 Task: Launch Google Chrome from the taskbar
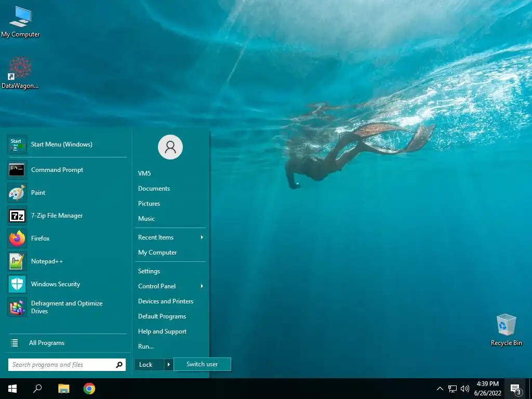tap(89, 389)
